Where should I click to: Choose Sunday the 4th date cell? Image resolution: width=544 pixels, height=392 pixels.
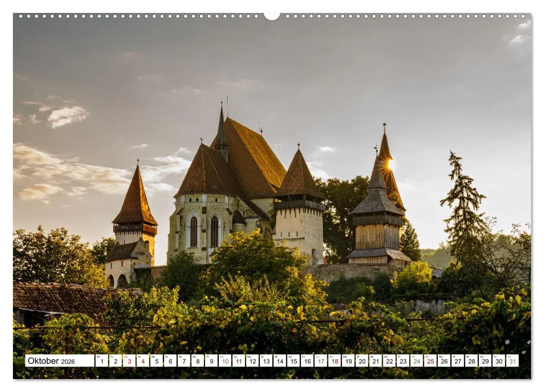tap(143, 361)
